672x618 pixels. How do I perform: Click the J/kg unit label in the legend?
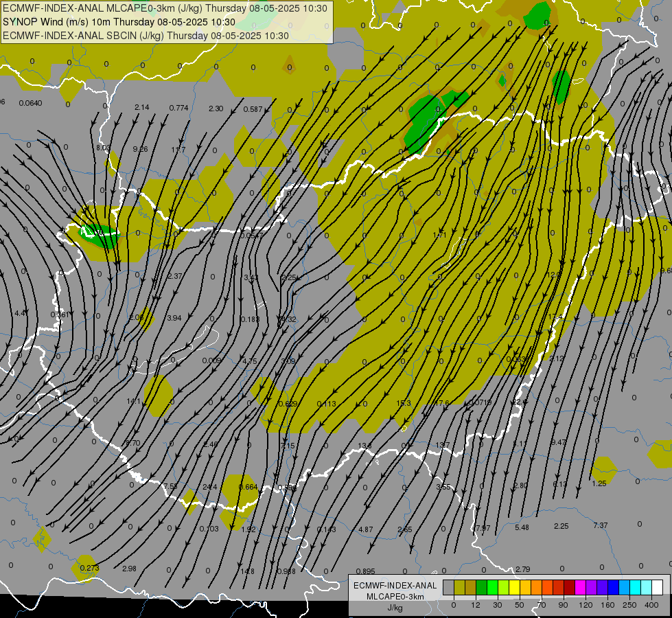click(x=395, y=608)
